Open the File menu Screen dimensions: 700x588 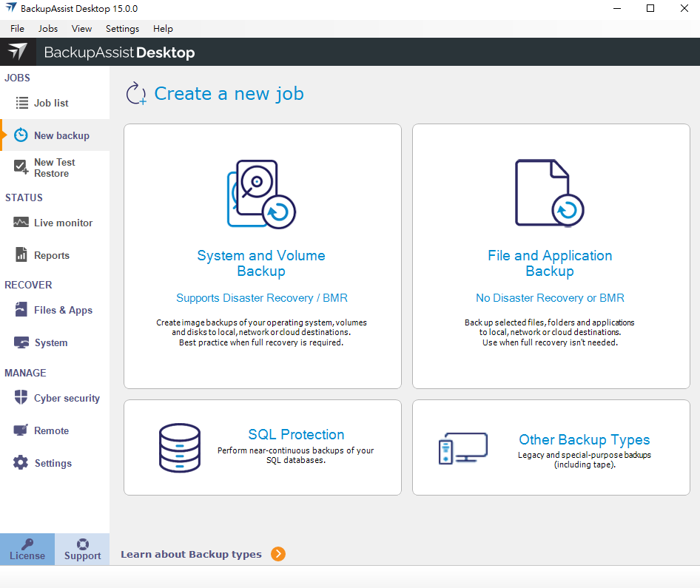point(17,29)
